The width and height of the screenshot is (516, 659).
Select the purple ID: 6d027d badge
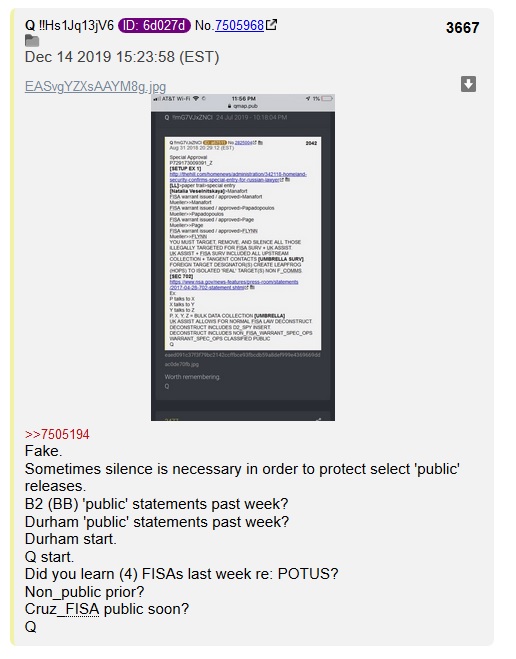coord(154,25)
